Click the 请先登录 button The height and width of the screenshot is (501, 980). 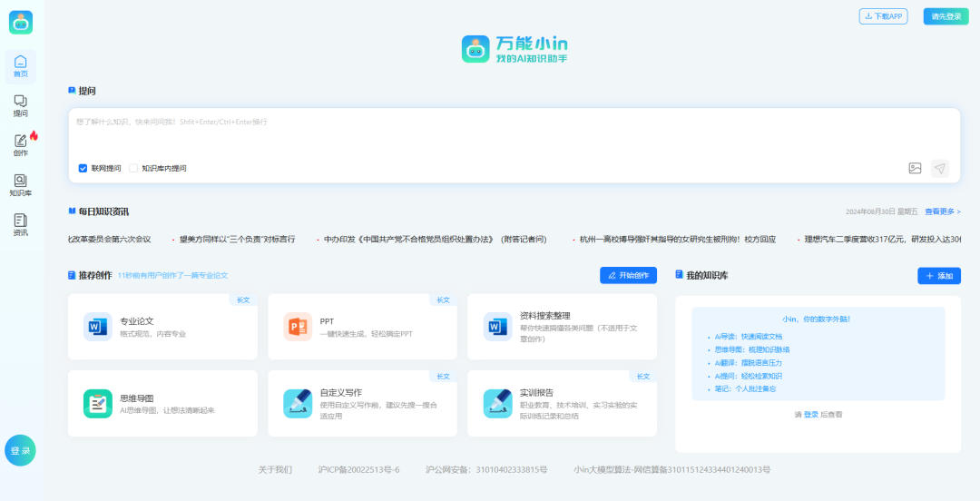tap(946, 16)
